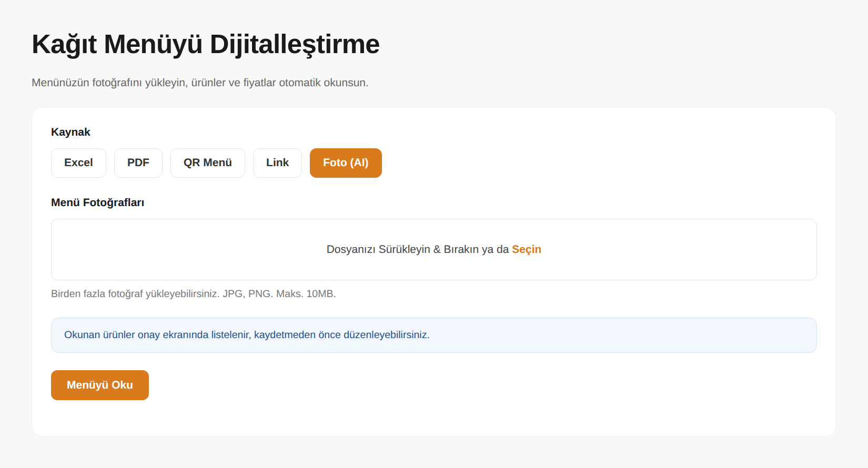Switch source to QR Menü
The height and width of the screenshot is (468, 868).
pyautogui.click(x=208, y=163)
